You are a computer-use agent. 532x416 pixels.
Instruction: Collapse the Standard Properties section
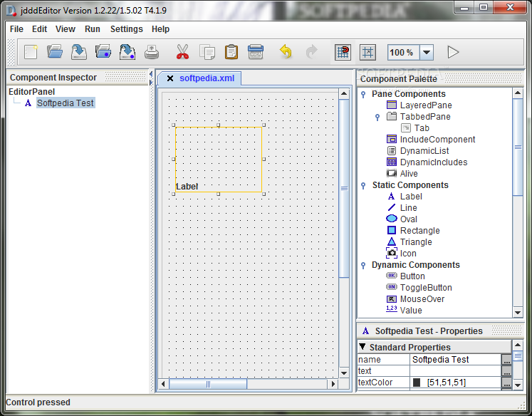[363, 346]
